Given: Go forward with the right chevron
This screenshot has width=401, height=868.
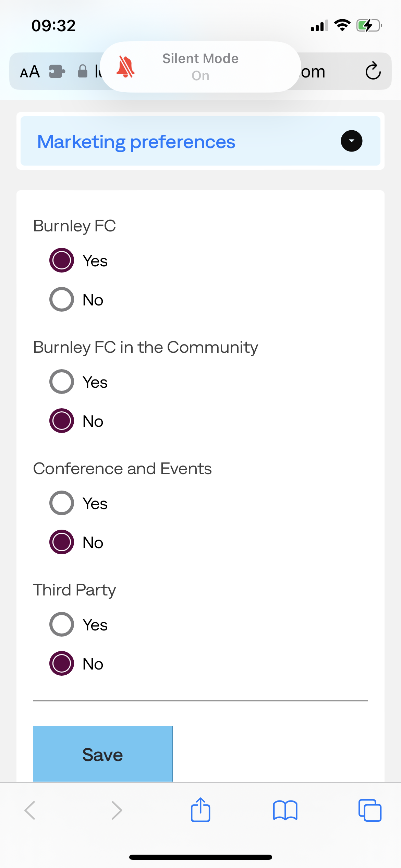Looking at the screenshot, I should [117, 810].
